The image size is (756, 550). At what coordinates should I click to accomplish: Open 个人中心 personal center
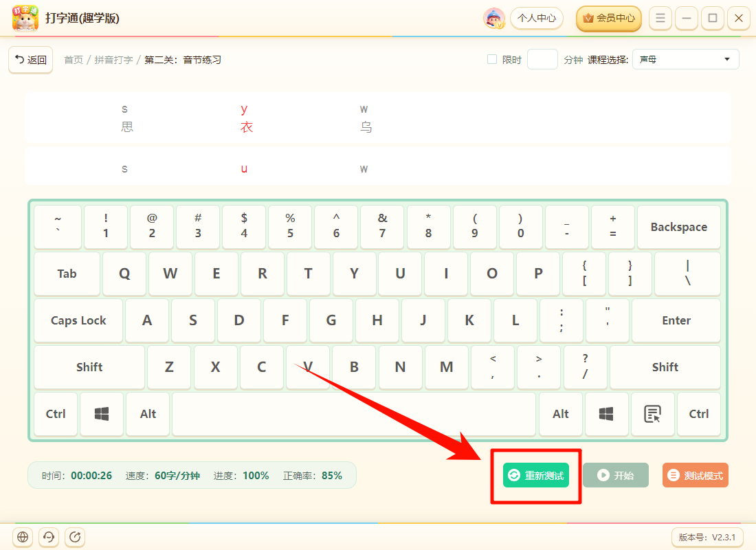[537, 19]
